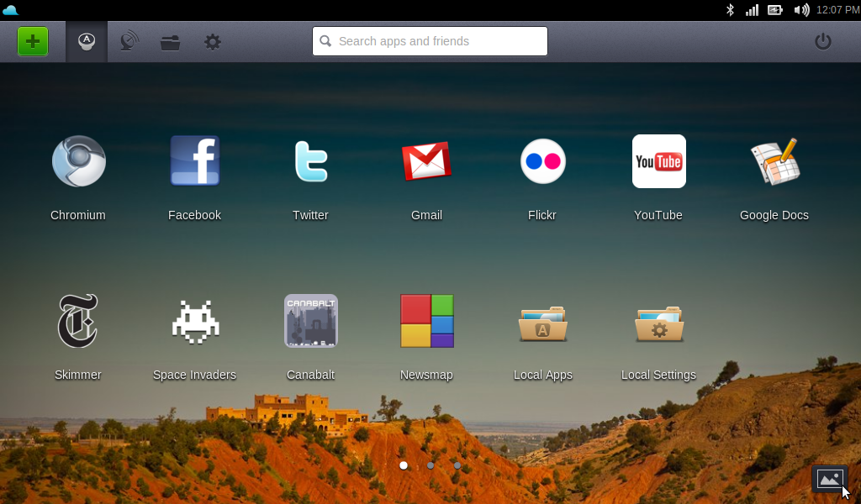
Task: Launch the Skimmer news app
Action: (78, 321)
